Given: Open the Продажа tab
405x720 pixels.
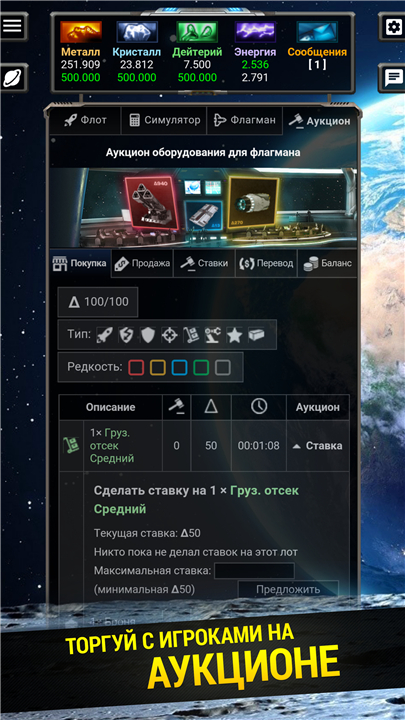Looking at the screenshot, I should coord(142,264).
